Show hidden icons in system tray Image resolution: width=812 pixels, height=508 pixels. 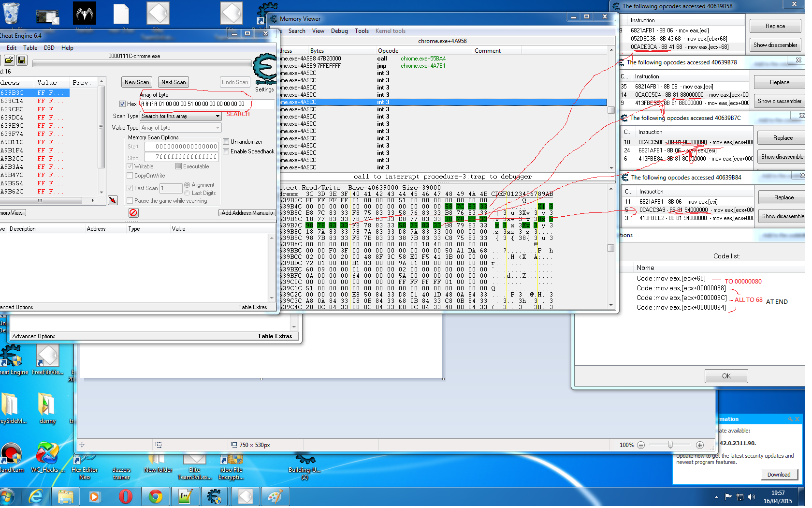tap(716, 497)
